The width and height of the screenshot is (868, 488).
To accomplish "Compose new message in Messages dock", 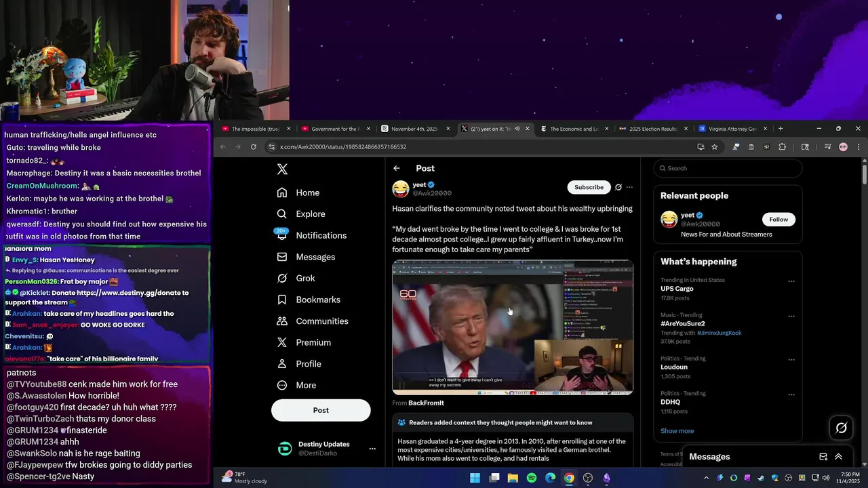I will click(823, 457).
